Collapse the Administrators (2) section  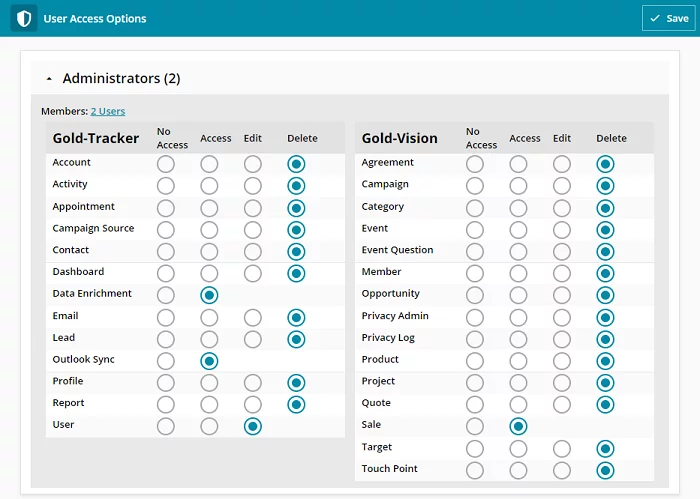click(49, 79)
